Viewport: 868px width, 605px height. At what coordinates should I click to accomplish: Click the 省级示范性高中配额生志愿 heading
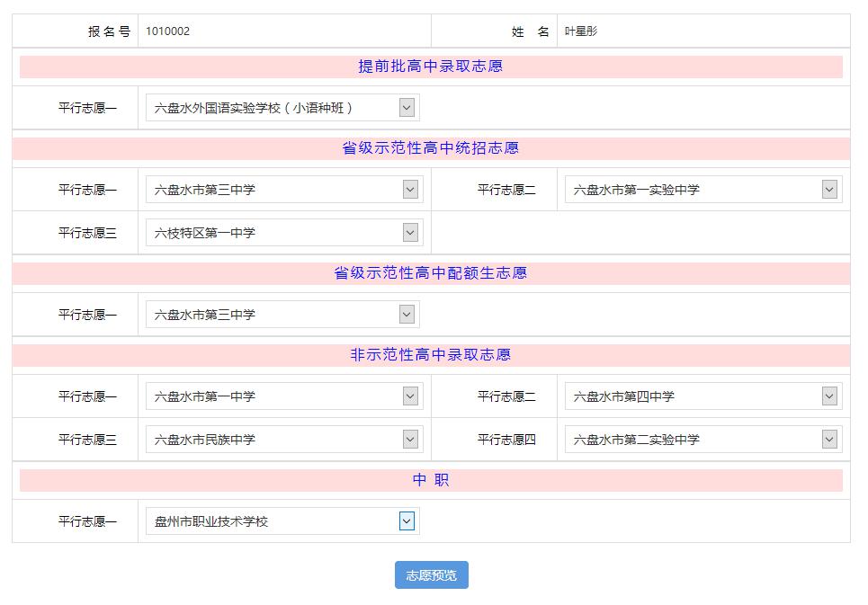click(x=431, y=273)
